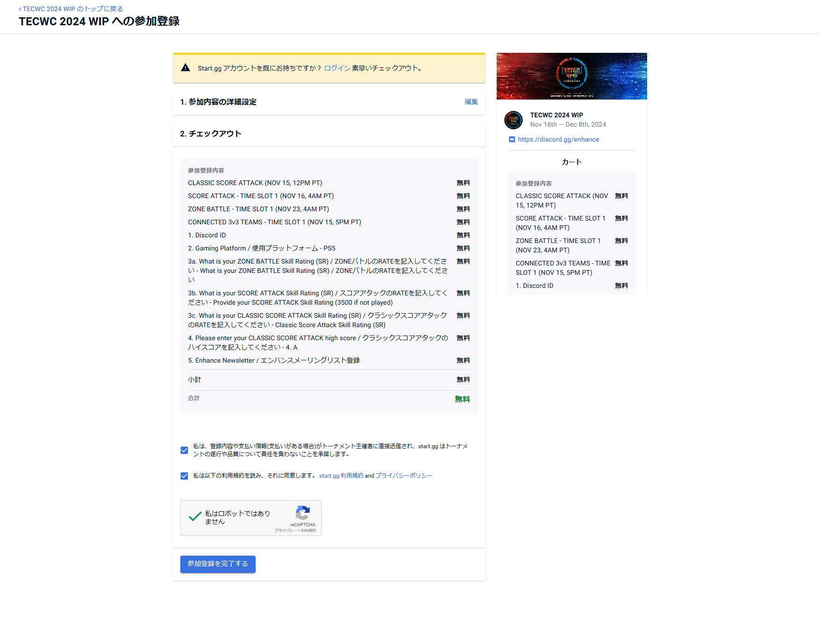Click the Discord icon beside invite link

tap(512, 140)
